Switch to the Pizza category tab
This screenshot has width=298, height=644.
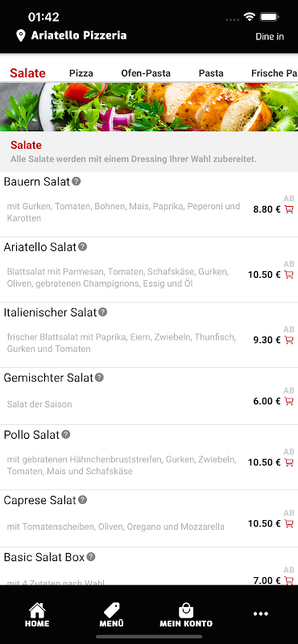tap(81, 73)
